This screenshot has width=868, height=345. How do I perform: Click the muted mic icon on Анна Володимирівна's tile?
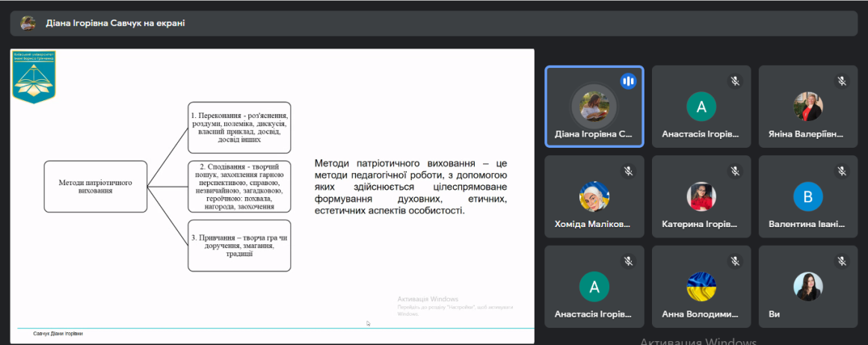tap(735, 261)
